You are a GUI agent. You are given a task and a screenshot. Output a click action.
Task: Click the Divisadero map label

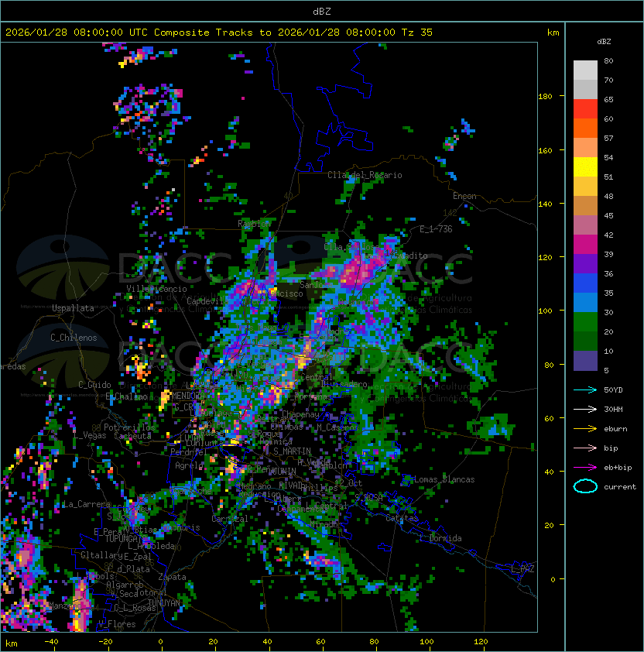tap(344, 384)
